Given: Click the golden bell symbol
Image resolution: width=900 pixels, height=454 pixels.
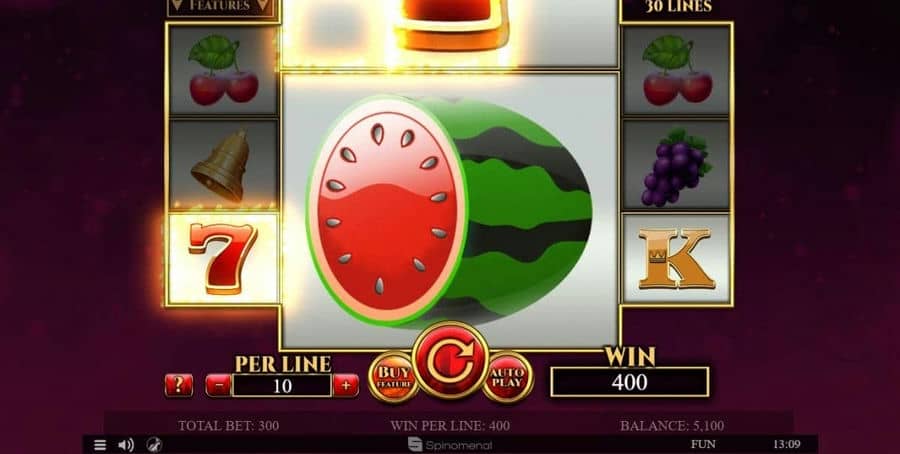Looking at the screenshot, I should (x=223, y=165).
